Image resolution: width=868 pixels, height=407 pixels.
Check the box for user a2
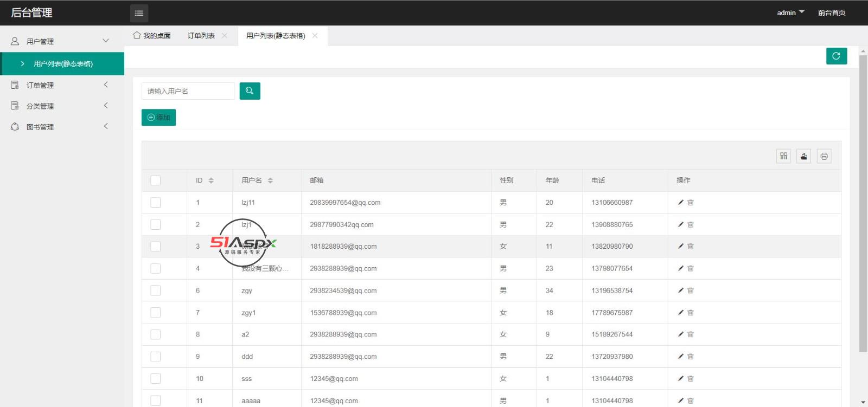[x=156, y=334]
